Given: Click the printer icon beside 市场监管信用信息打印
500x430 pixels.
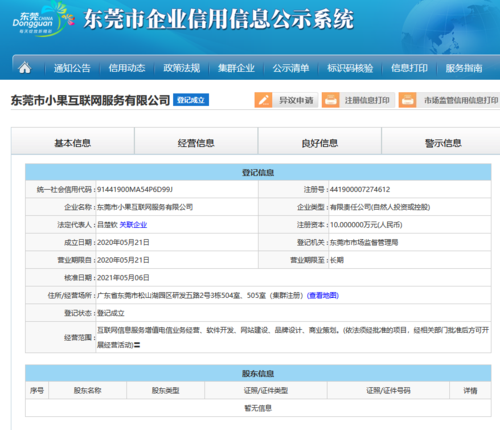Looking at the screenshot, I should pos(407,100).
